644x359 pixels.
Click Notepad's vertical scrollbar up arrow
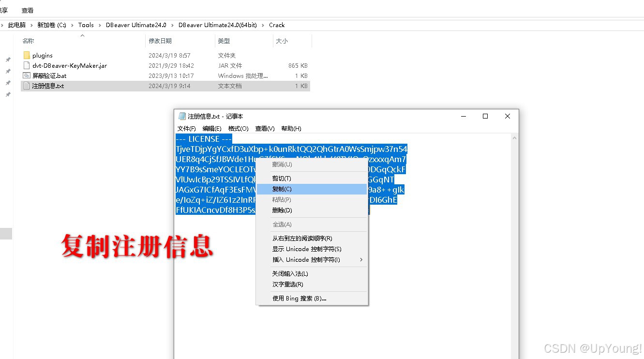(x=514, y=138)
